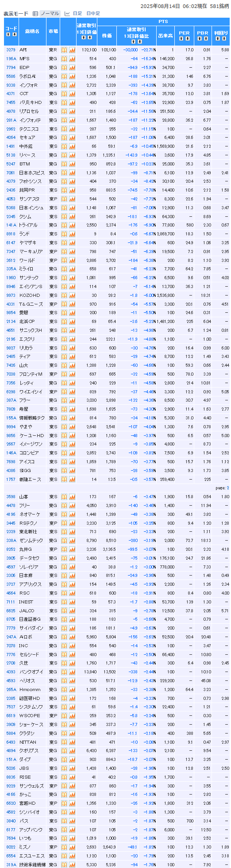Click the 出来高 column header

point(166,35)
